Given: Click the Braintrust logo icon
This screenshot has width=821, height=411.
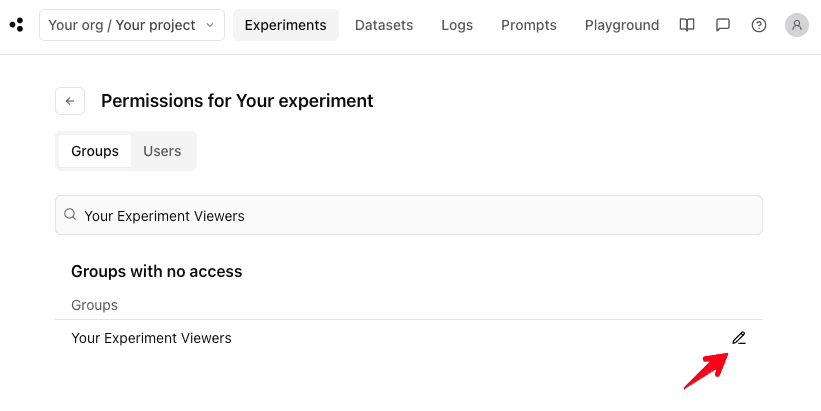Looking at the screenshot, I should tap(16, 25).
